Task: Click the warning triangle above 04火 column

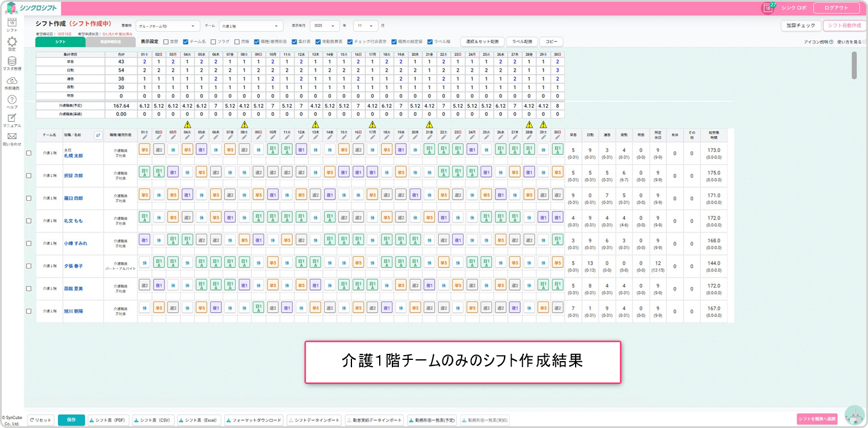Action: 187,124
